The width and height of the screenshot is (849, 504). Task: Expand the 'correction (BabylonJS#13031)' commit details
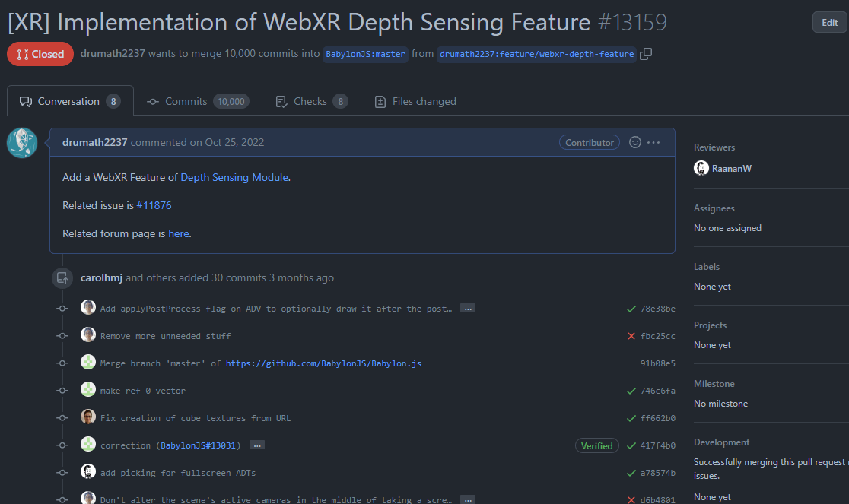click(257, 445)
